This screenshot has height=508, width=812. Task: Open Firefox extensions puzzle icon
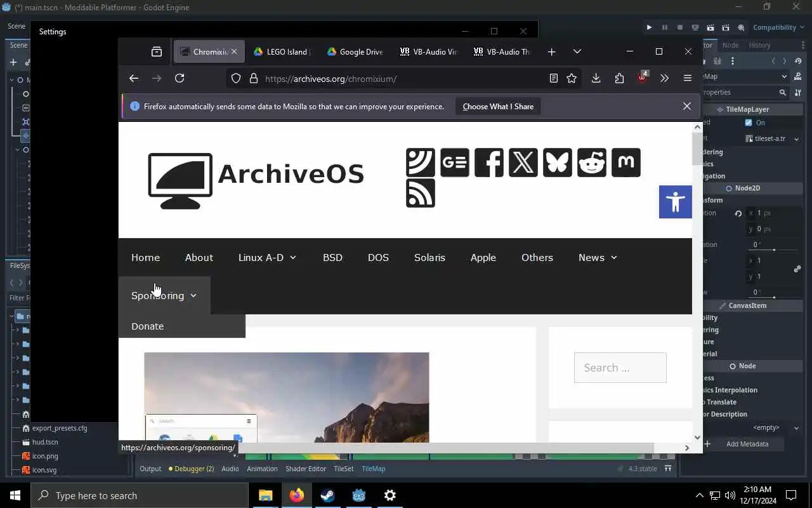point(619,78)
